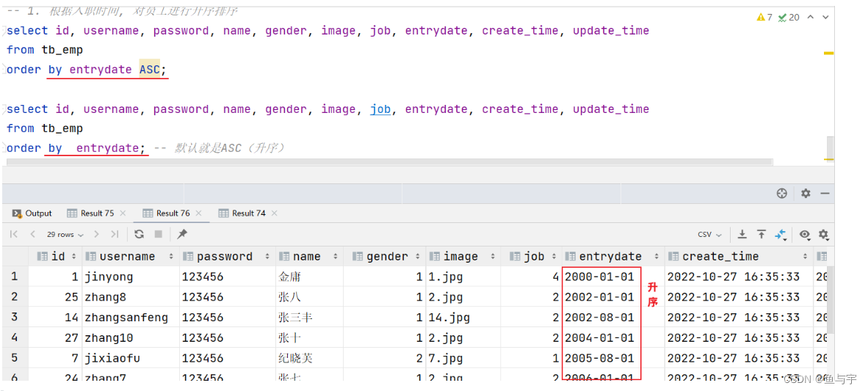Hide the results panel with minimize dash
Screen dimensions: 868x391
tap(825, 193)
